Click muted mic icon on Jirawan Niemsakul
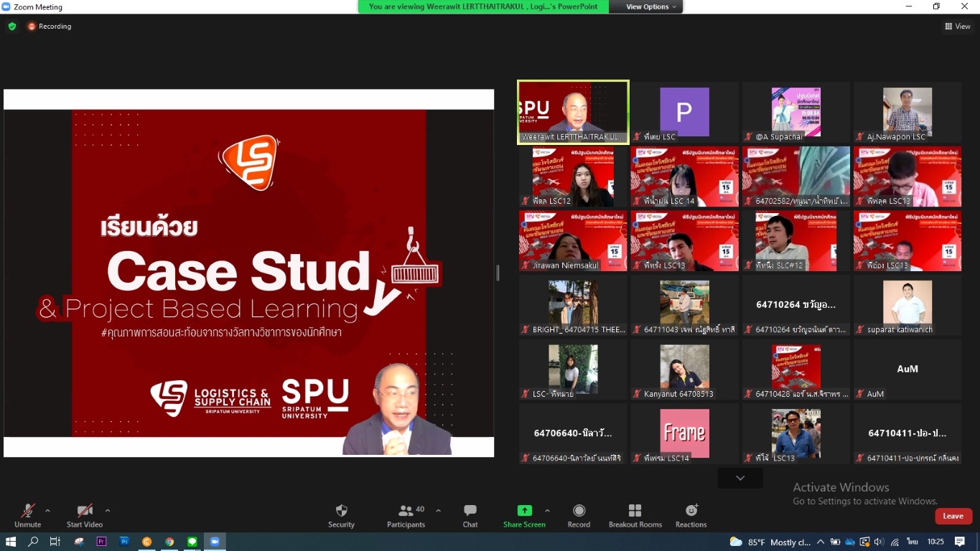Screen dimensions: 980x551 [526, 265]
